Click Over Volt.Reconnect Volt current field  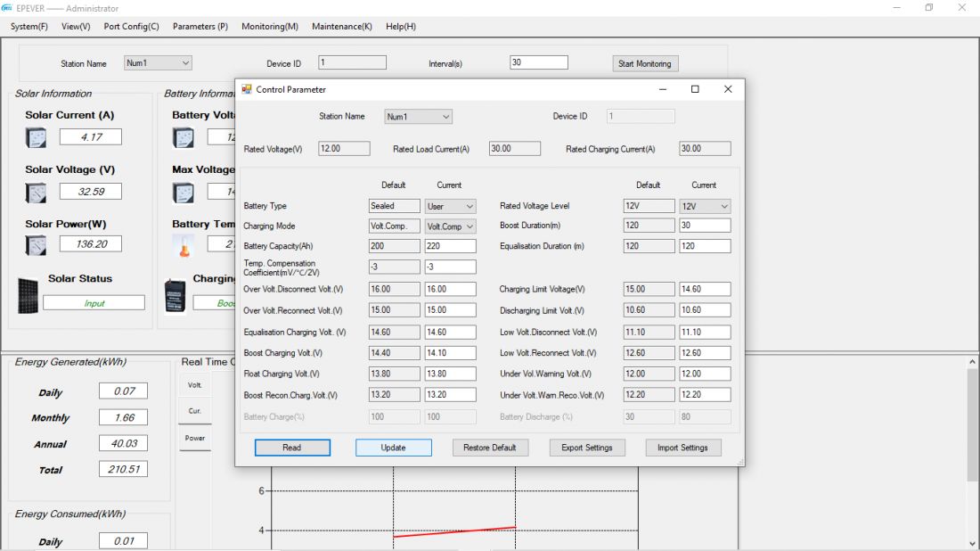450,310
